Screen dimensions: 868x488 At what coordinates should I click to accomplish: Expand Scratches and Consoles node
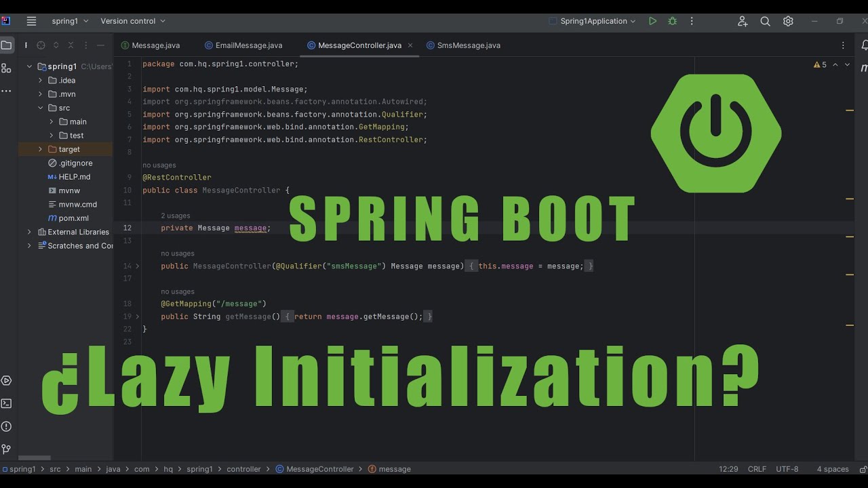point(29,245)
